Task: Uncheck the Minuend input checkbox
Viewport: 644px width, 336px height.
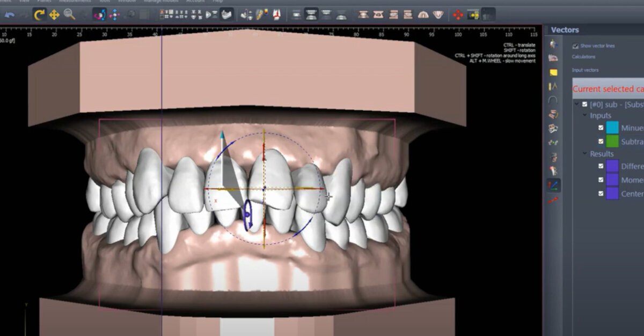Action: click(x=600, y=126)
